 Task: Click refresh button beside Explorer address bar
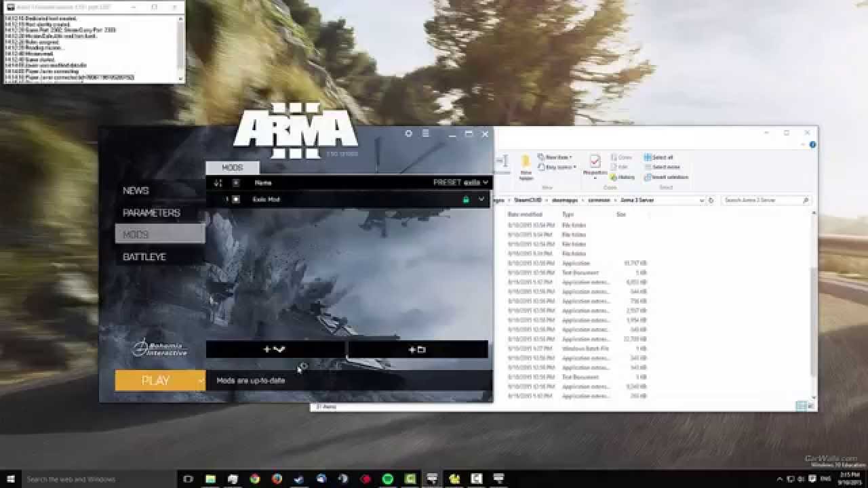(711, 201)
